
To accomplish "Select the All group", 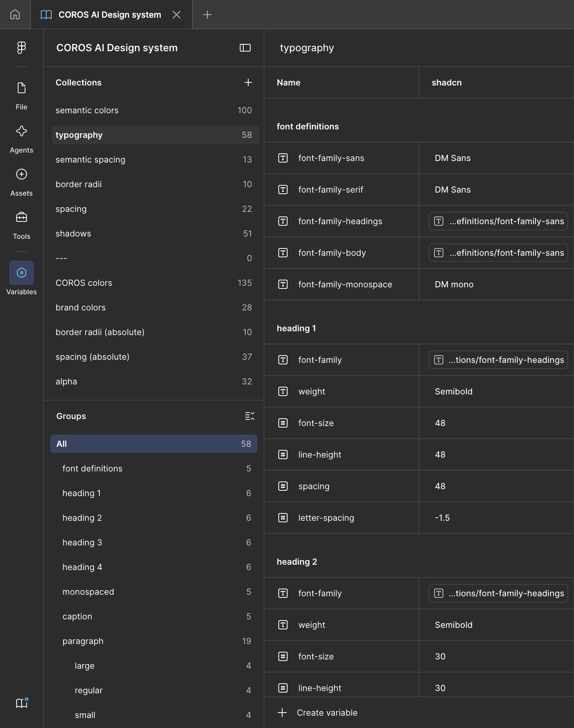I will click(x=154, y=444).
